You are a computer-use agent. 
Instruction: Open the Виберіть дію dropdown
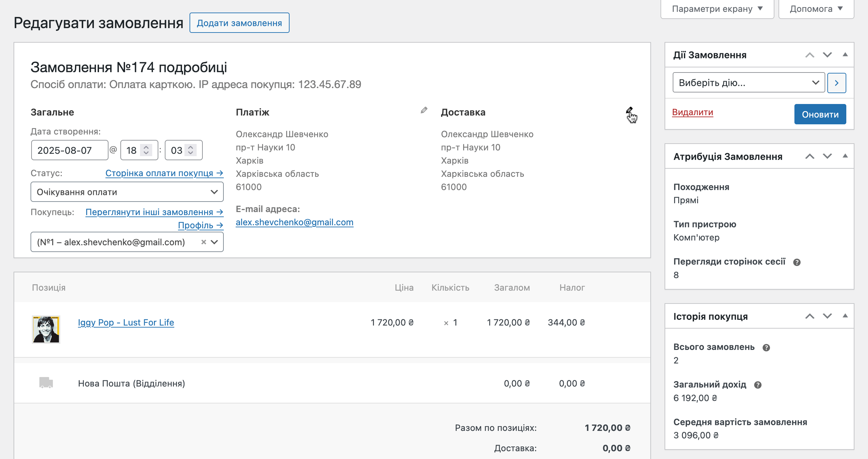pos(749,83)
